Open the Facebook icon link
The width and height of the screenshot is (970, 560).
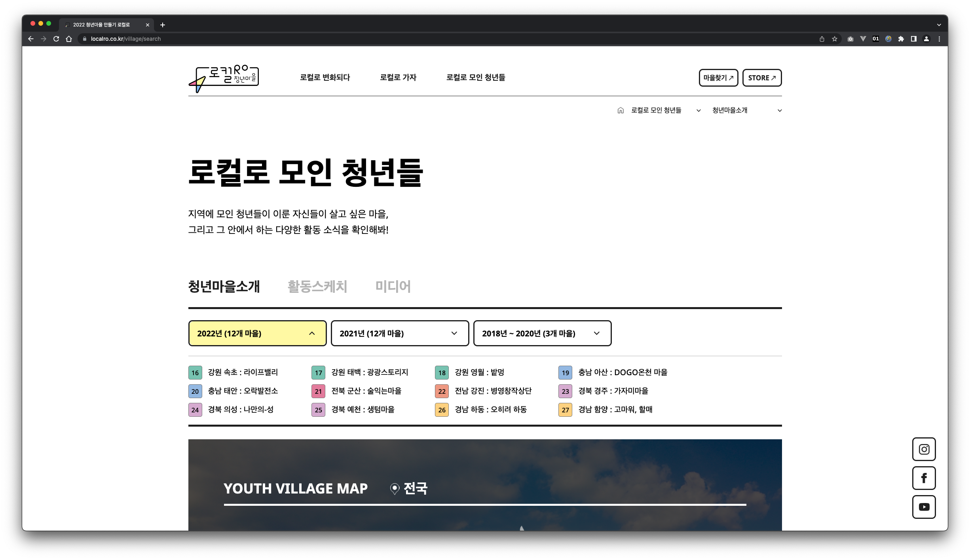[x=924, y=478]
